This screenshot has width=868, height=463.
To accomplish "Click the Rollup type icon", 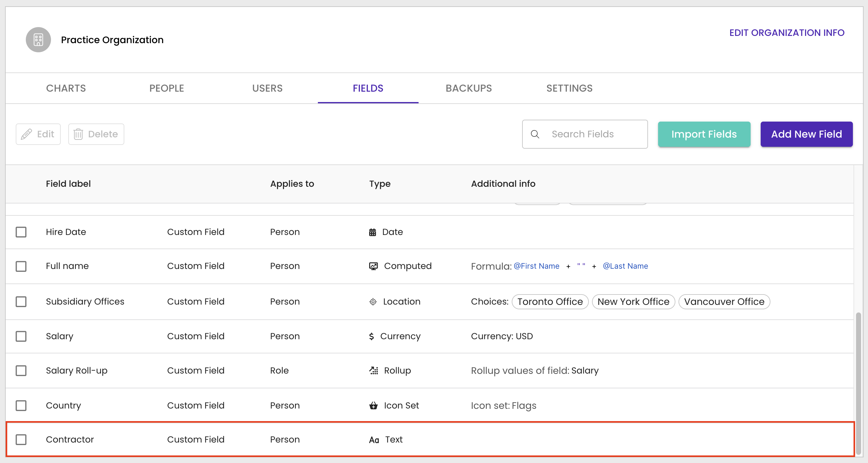I will click(373, 371).
